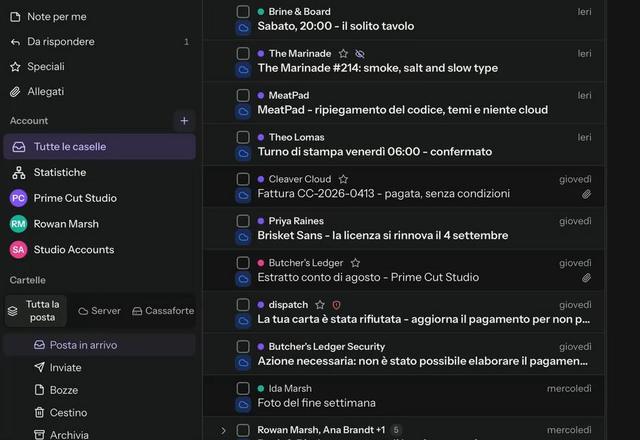
Task: Tick checkbox for Priya Raines message
Action: pyautogui.click(x=243, y=221)
